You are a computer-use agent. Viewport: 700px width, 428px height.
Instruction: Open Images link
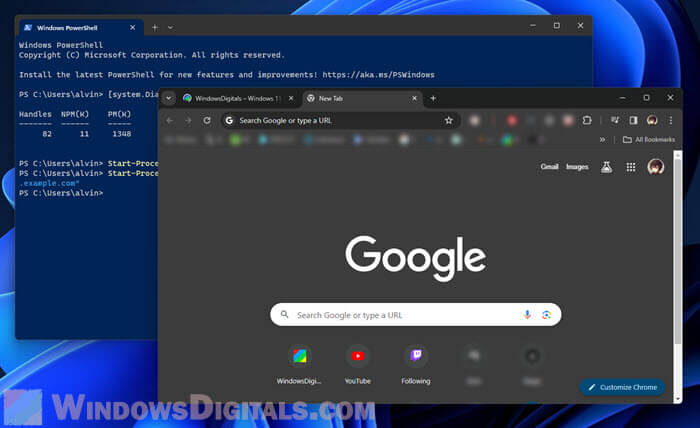pyautogui.click(x=577, y=167)
